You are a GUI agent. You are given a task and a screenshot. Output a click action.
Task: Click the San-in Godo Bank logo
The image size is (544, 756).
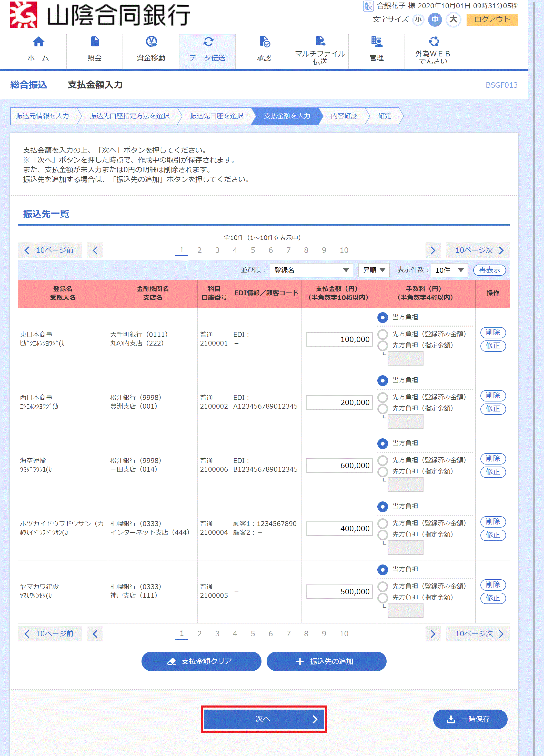[100, 15]
